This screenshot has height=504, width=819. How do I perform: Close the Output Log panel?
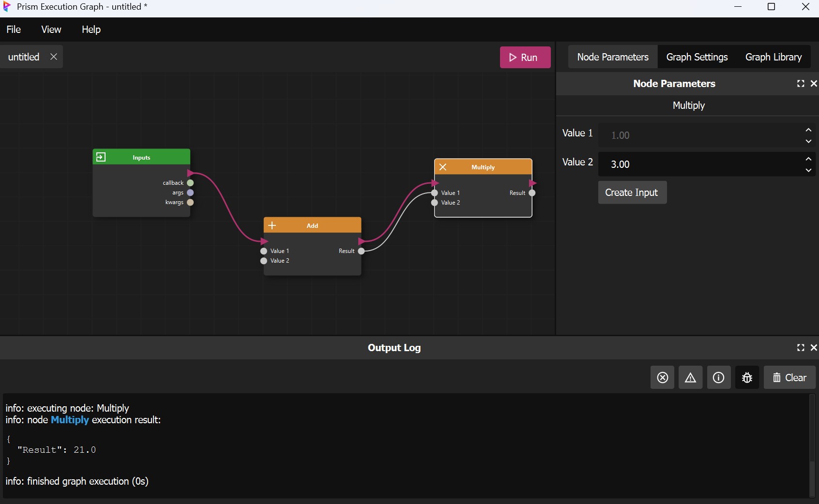coord(814,348)
